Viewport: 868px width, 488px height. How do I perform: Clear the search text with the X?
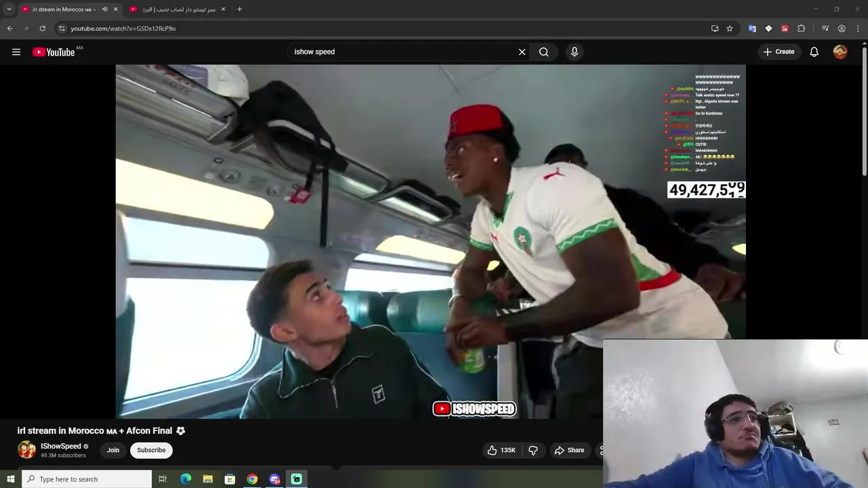click(522, 52)
